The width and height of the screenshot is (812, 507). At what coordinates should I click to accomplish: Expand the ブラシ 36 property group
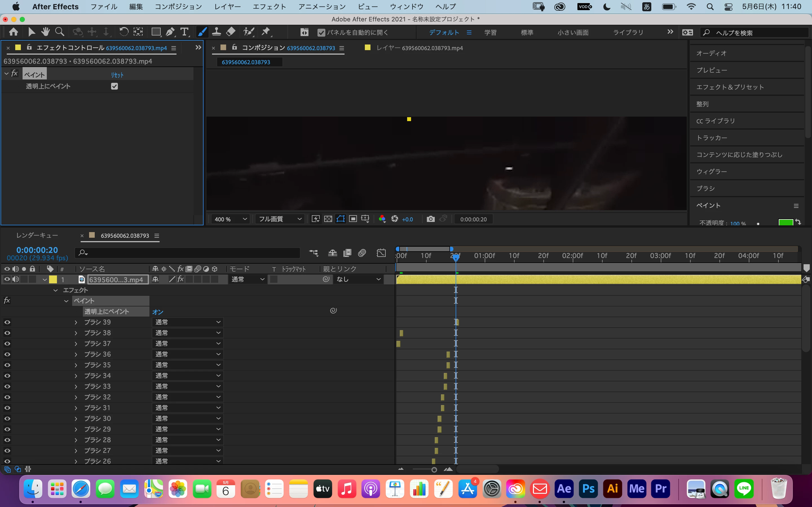click(76, 354)
